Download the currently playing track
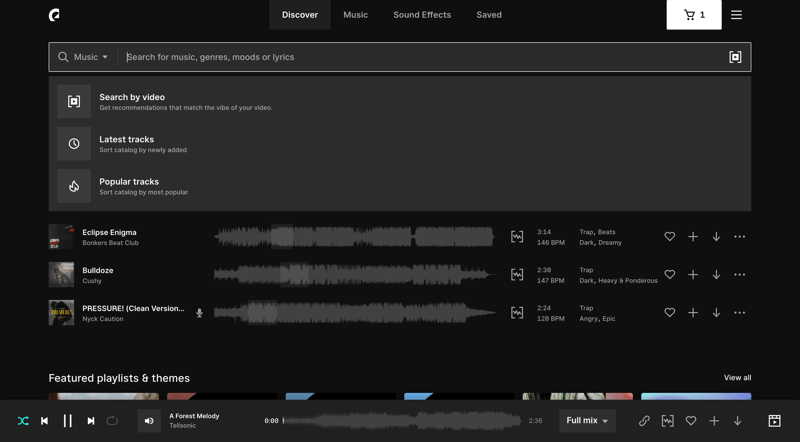Viewport: 800px width, 442px height. tap(737, 421)
